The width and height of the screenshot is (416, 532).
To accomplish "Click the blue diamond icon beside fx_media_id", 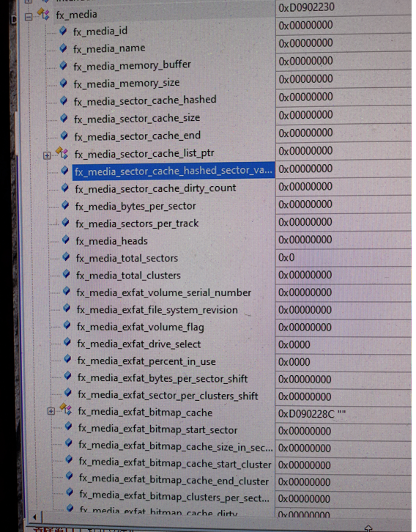I will click(x=63, y=31).
